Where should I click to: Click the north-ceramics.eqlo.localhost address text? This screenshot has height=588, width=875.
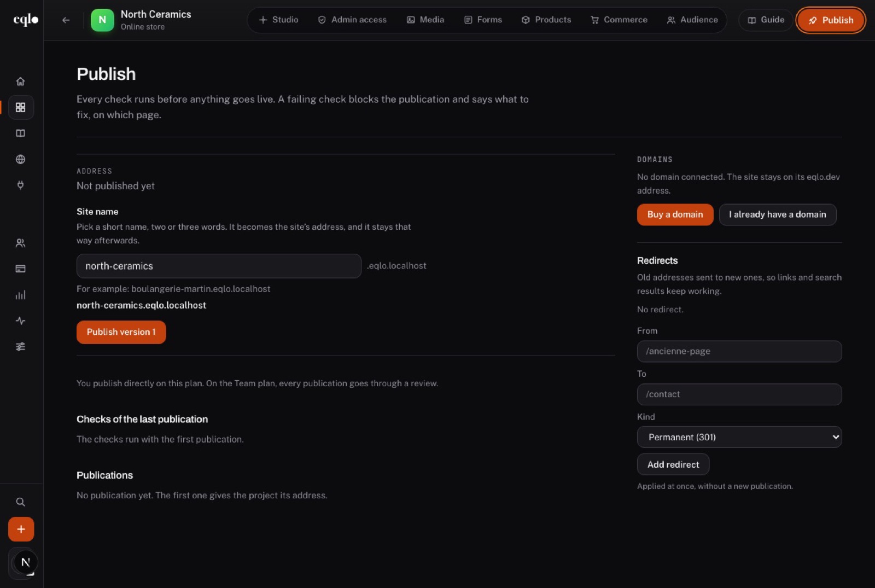[141, 305]
